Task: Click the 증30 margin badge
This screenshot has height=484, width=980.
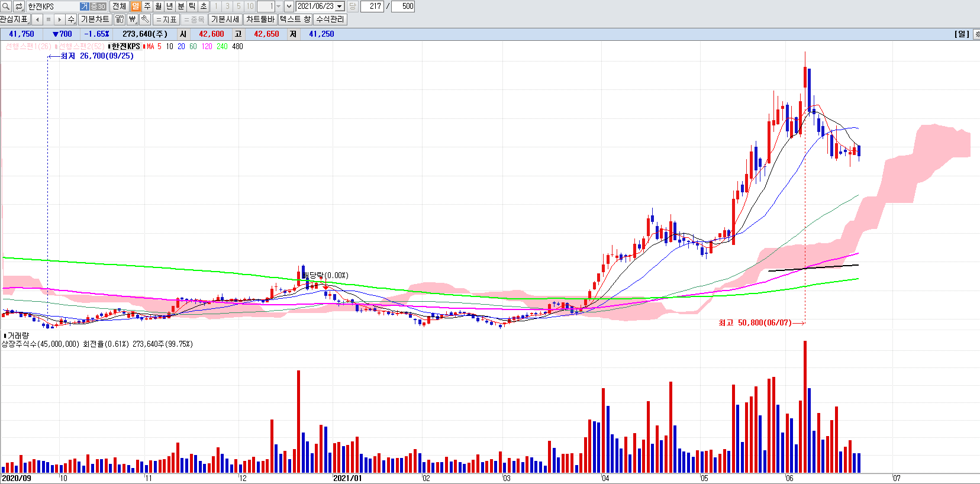Action: [98, 7]
